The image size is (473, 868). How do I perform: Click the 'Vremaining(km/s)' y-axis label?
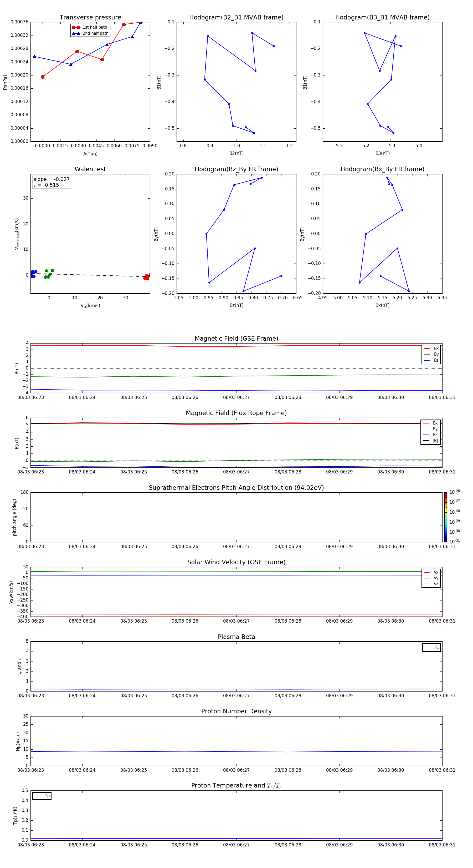point(17,234)
